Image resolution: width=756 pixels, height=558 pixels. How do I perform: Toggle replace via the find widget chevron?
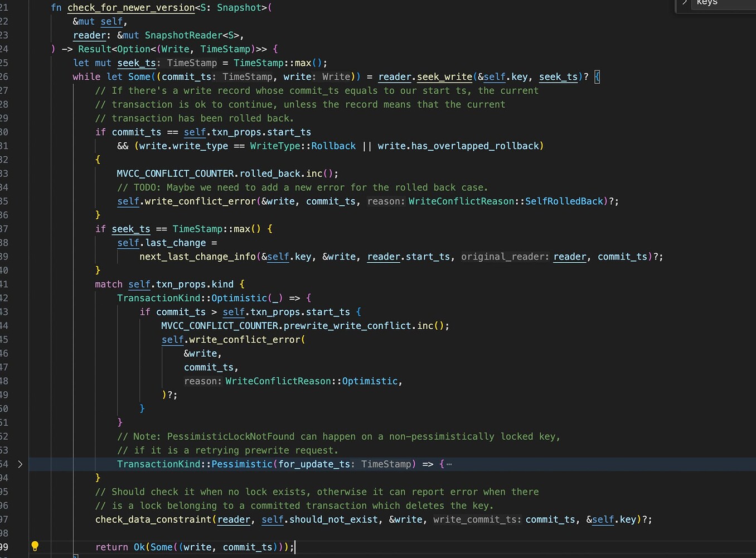[685, 3]
